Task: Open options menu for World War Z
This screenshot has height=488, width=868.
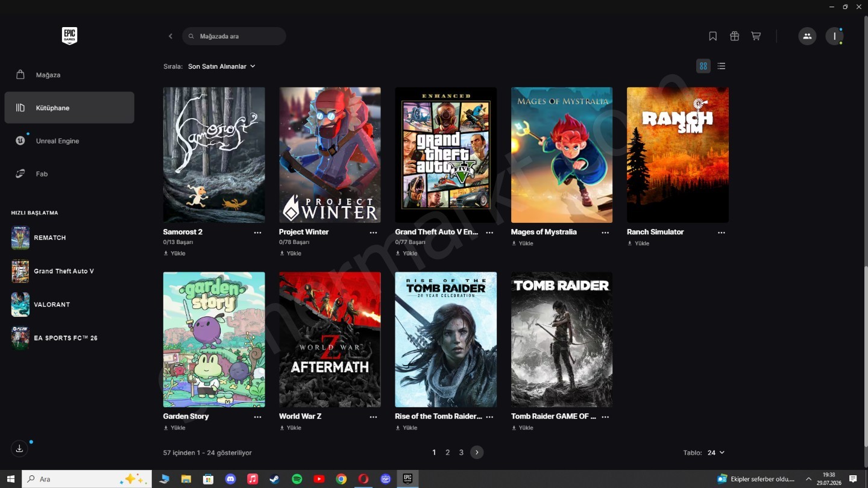Action: (x=373, y=417)
